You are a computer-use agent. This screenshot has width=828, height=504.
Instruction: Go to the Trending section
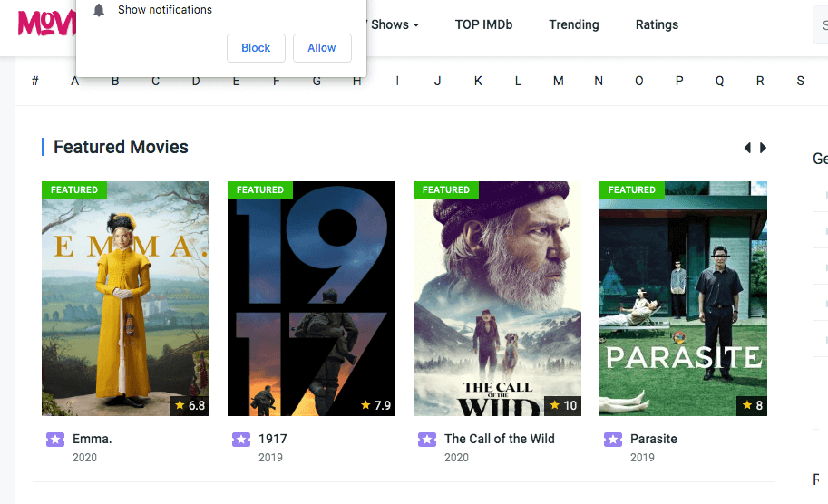click(574, 24)
